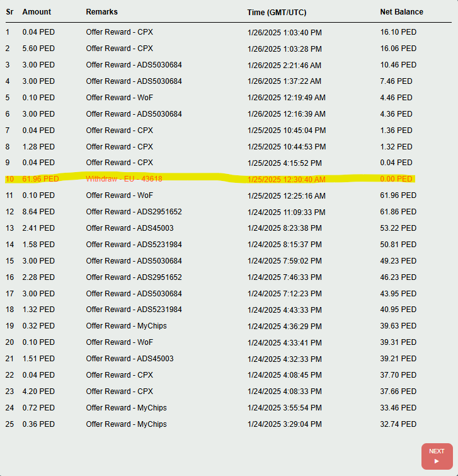Click the 4.20 PED amount
Screen dimensions: 458x476
pyautogui.click(x=38, y=392)
